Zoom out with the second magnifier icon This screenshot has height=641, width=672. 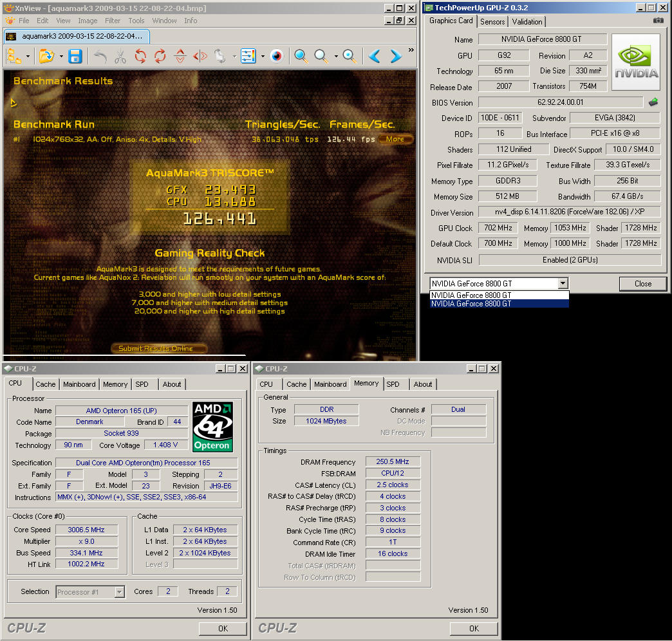point(321,56)
